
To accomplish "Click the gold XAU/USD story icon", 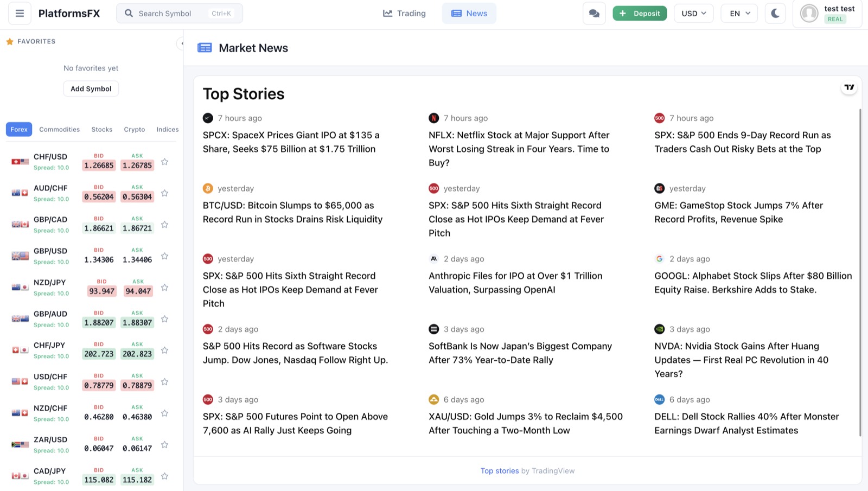I will (x=433, y=399).
